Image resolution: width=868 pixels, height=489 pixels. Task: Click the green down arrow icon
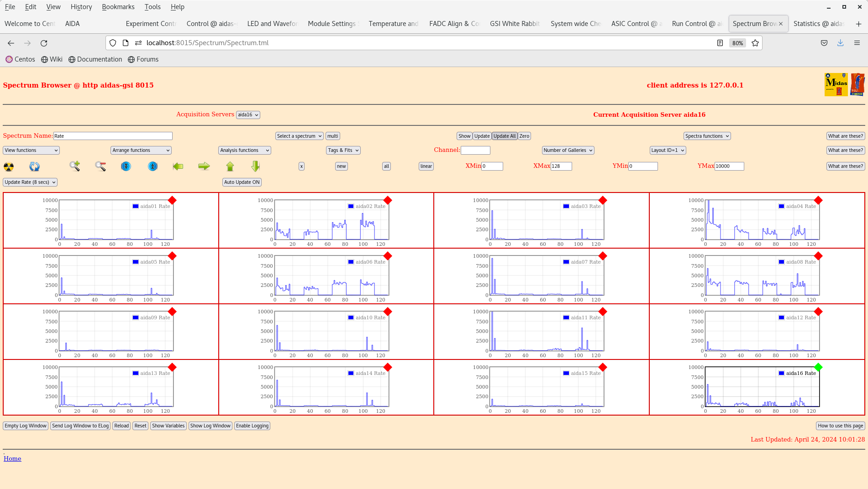tap(255, 166)
